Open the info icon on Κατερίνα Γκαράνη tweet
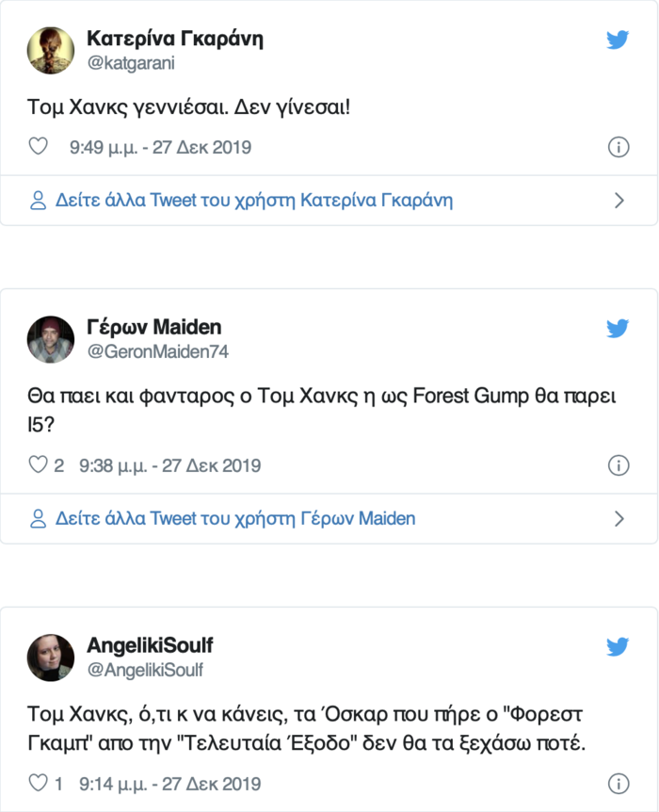 [620, 147]
